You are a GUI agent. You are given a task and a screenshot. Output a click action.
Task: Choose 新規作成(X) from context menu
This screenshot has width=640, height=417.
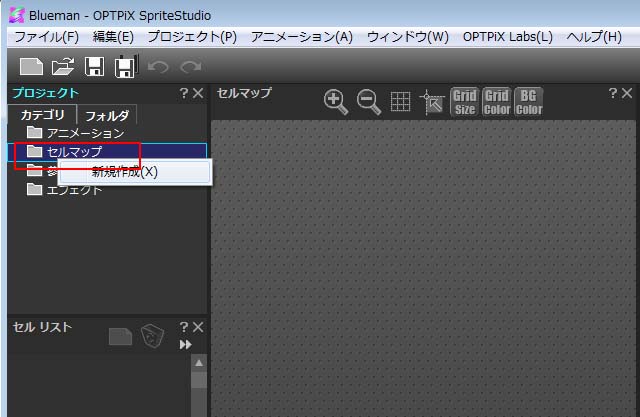(135, 172)
